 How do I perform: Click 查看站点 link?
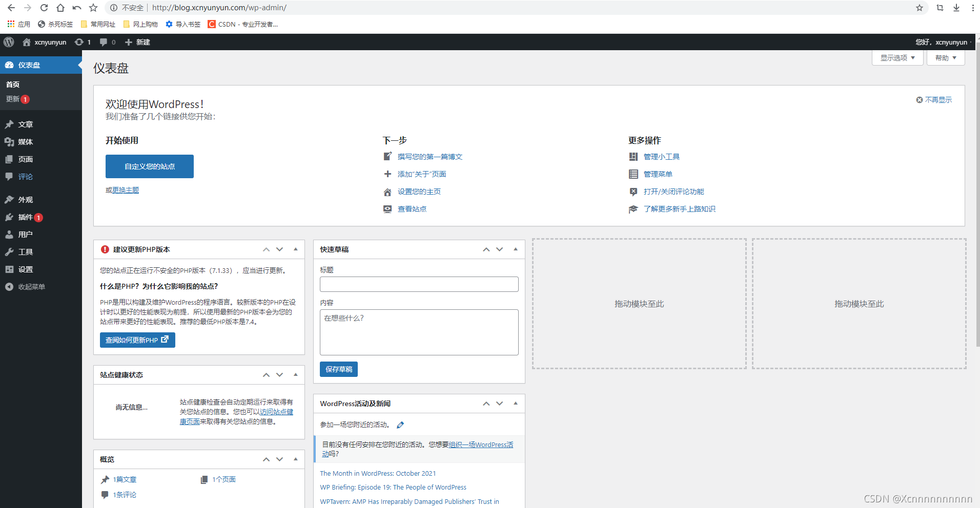412,209
